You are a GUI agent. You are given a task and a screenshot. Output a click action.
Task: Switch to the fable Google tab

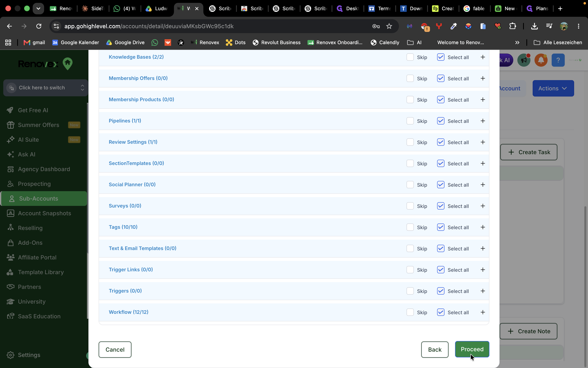pos(474,9)
